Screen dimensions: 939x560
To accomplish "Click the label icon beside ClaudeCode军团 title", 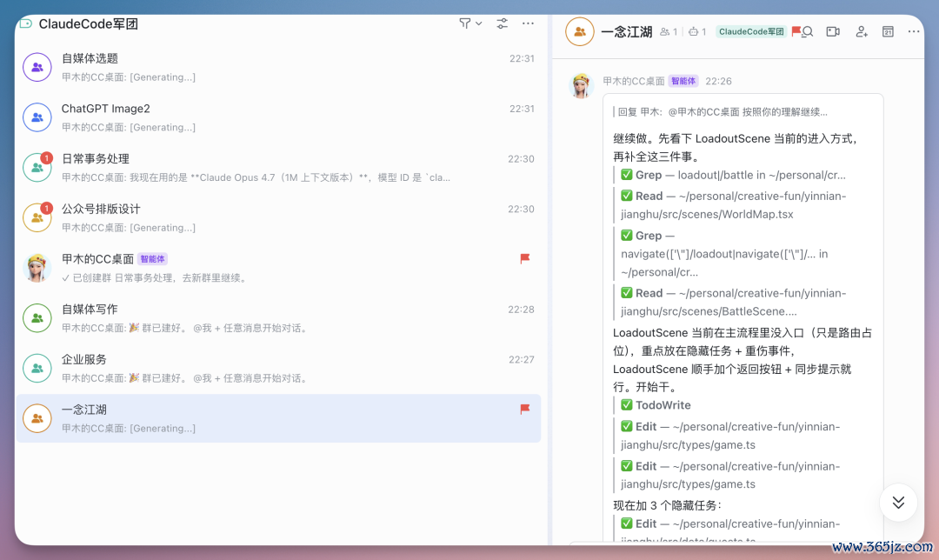I will [x=26, y=23].
